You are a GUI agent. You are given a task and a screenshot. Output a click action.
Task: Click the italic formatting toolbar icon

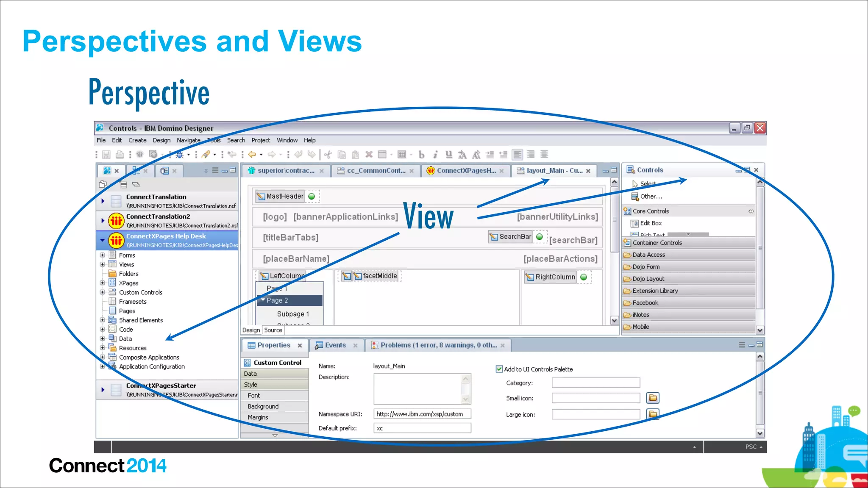click(x=435, y=155)
